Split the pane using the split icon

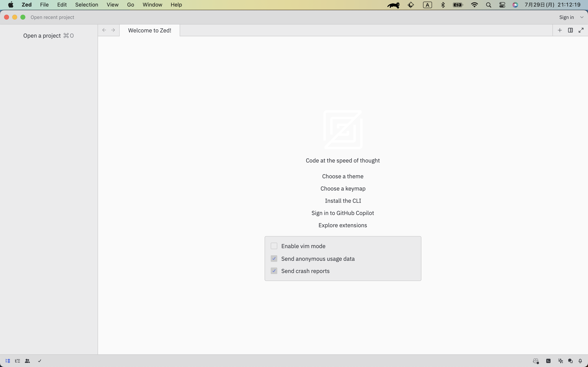(x=570, y=30)
